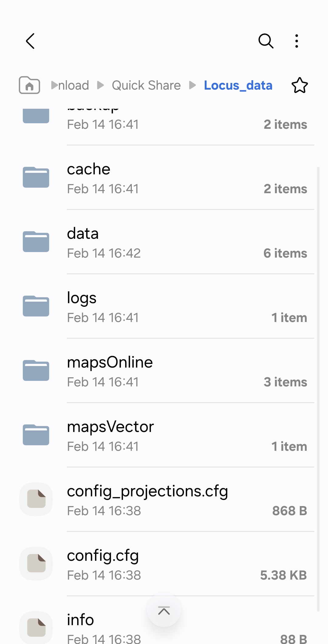Toggle the favorite star for Locus_data
Screen dimensions: 328x644
299,85
